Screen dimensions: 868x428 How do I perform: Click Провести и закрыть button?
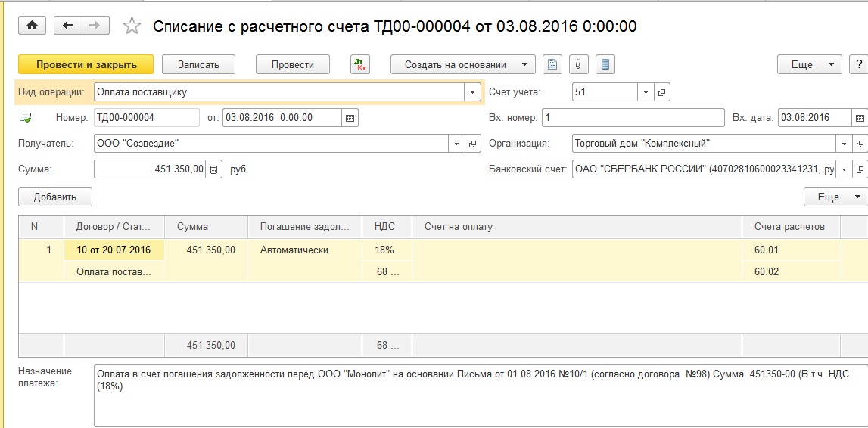[86, 64]
